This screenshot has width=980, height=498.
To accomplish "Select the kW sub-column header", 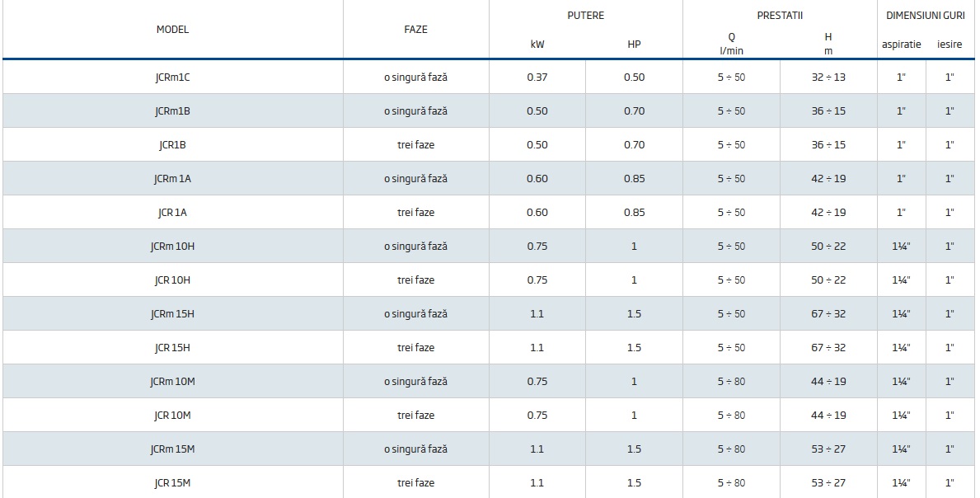I will coord(537,45).
